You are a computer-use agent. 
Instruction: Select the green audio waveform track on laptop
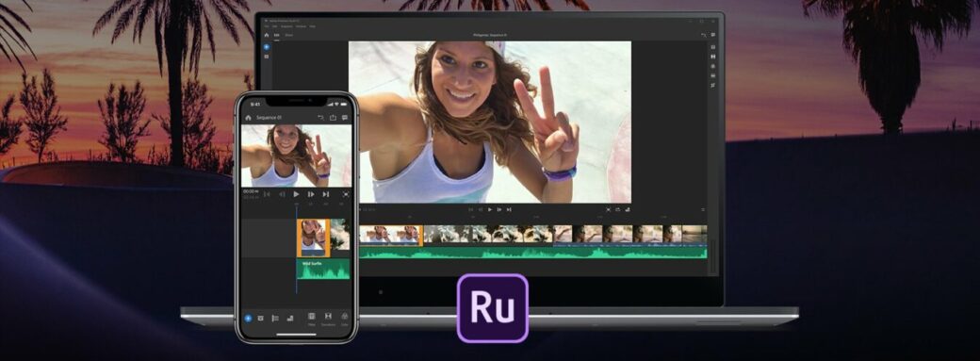(x=533, y=253)
